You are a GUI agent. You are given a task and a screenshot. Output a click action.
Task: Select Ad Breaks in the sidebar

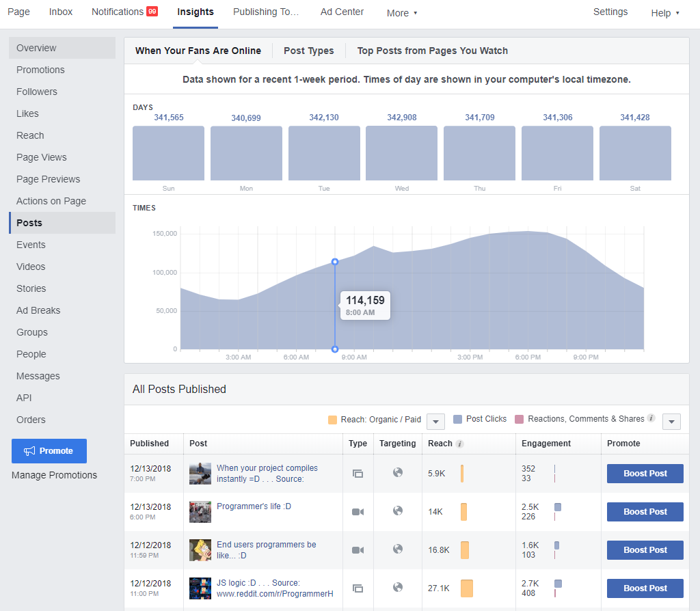click(62, 310)
